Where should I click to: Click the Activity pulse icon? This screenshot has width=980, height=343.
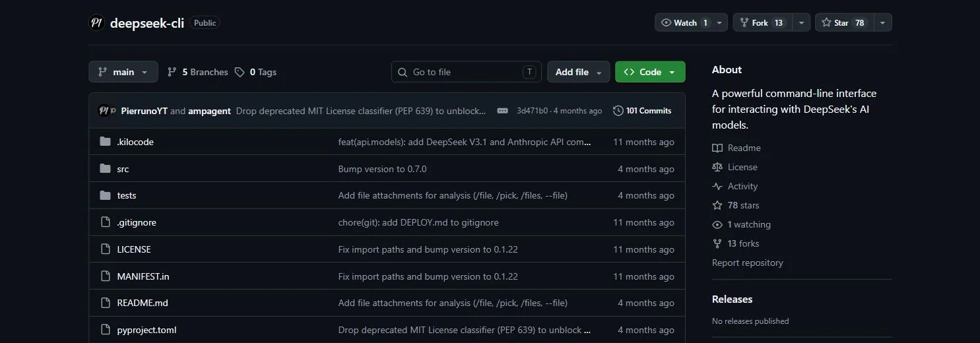click(717, 186)
